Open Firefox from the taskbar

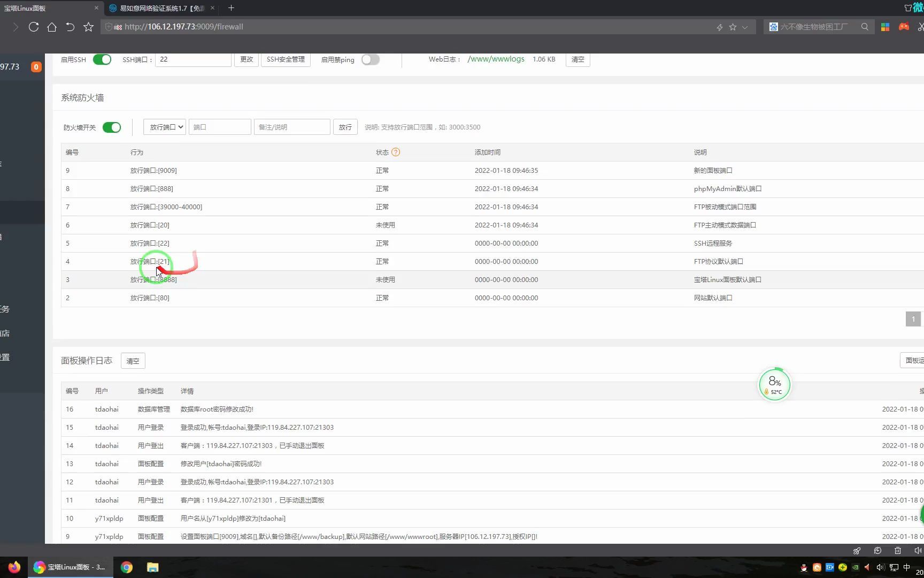pos(14,567)
